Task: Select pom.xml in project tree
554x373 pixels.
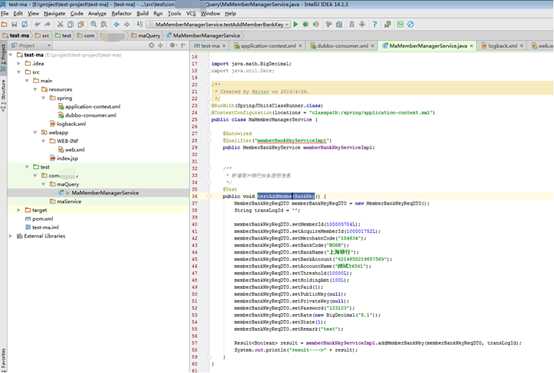Action: pyautogui.click(x=39, y=219)
